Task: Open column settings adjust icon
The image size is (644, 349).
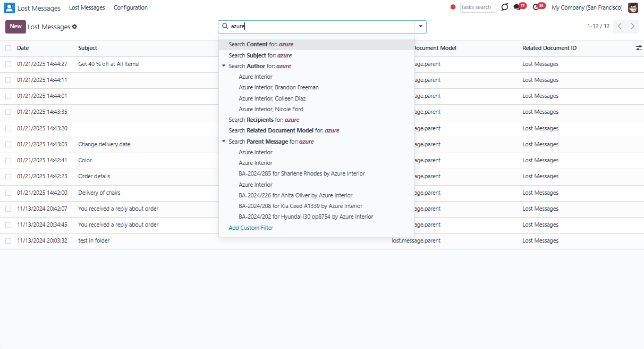Action: 639,48
